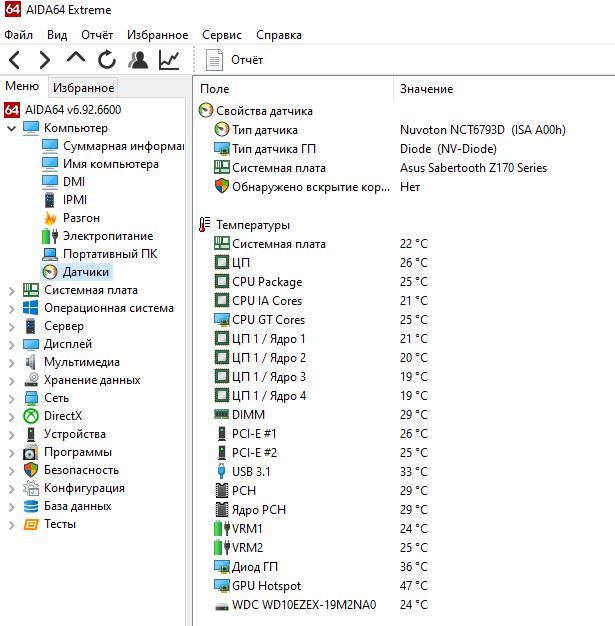Go up one level with Up arrow
Screen dimensions: 615x626
tap(76, 58)
